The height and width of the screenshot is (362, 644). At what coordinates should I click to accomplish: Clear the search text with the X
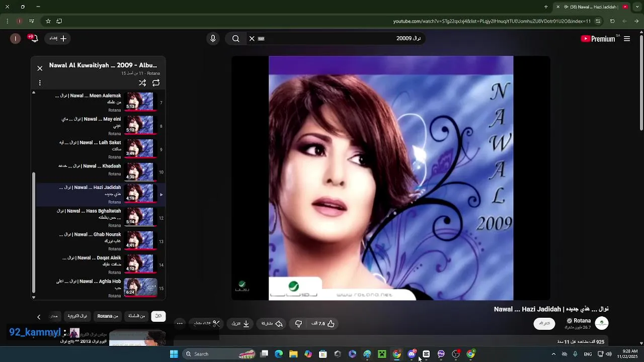252,38
